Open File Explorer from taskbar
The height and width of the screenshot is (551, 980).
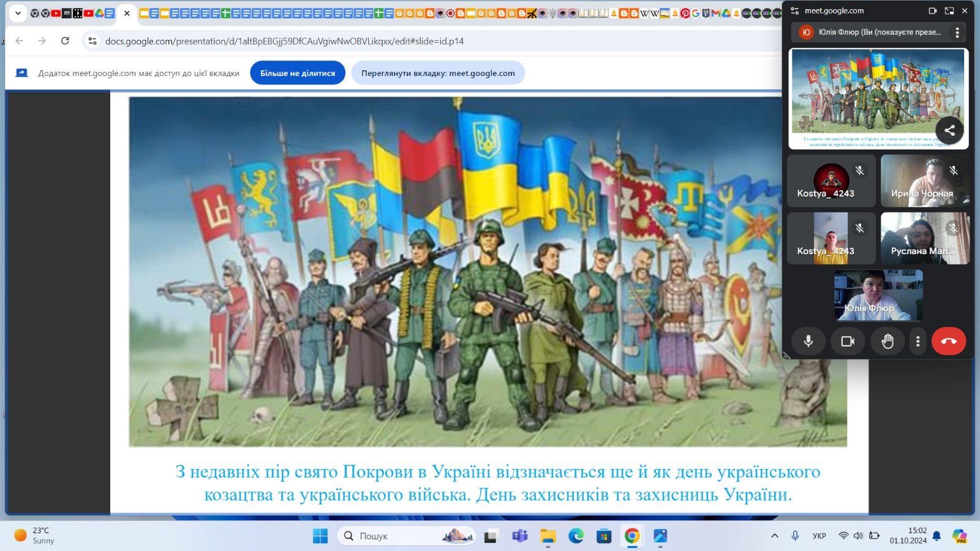[548, 536]
